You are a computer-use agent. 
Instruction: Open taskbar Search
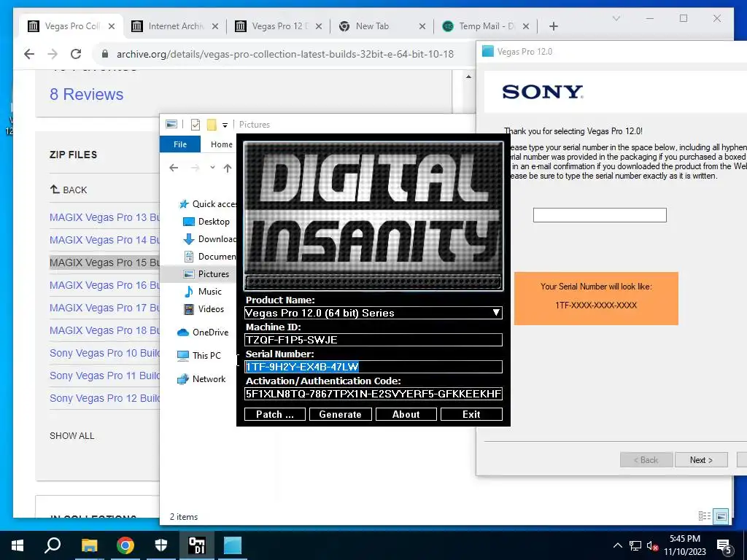click(x=53, y=545)
